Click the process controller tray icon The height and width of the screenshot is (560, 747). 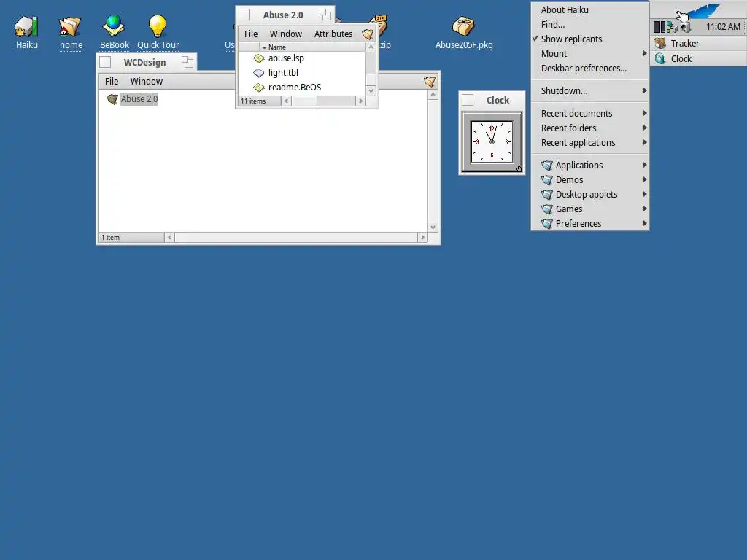coord(659,27)
